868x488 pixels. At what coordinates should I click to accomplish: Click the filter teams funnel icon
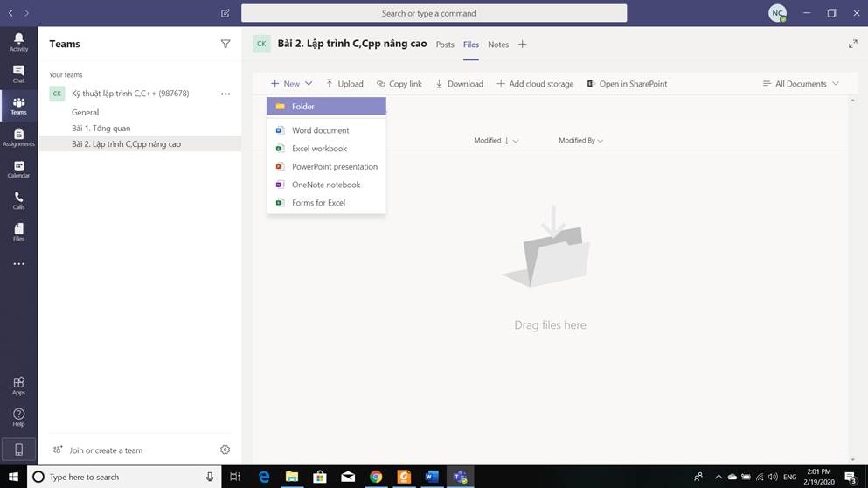[x=226, y=44]
